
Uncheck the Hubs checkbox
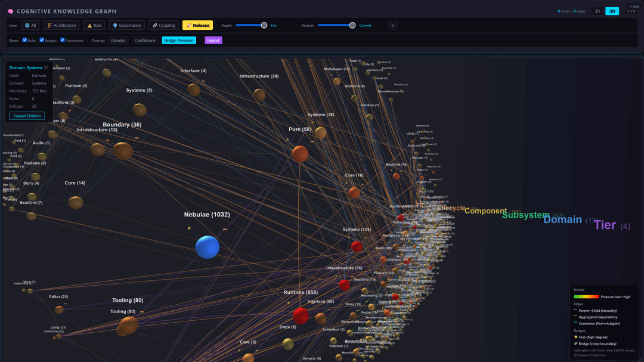pyautogui.click(x=24, y=41)
